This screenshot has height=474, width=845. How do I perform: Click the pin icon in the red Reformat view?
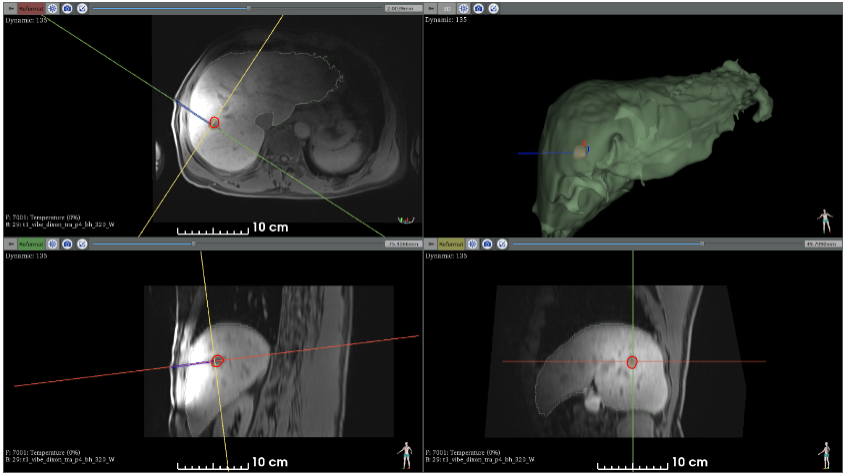tap(10, 8)
